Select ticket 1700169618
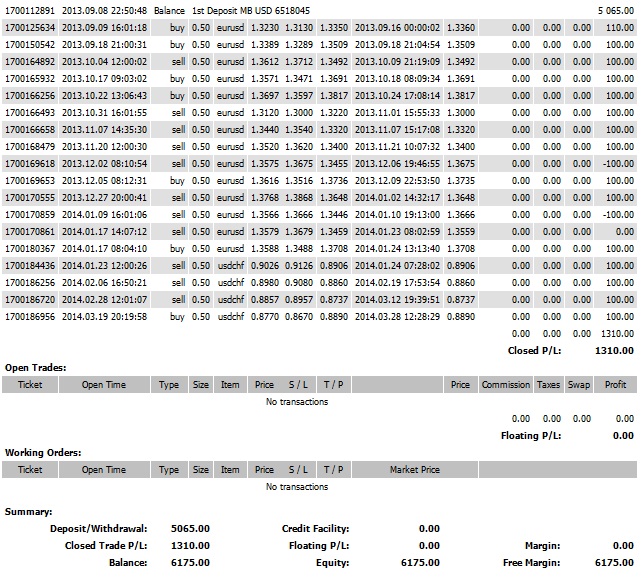 [30, 164]
